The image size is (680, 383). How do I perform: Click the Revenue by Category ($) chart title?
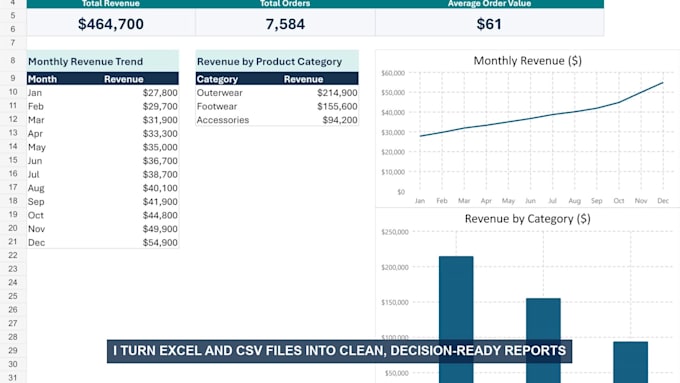527,219
